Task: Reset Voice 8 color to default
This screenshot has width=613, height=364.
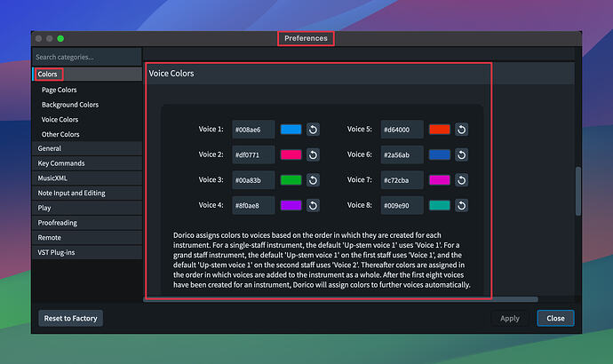Action: coord(461,205)
